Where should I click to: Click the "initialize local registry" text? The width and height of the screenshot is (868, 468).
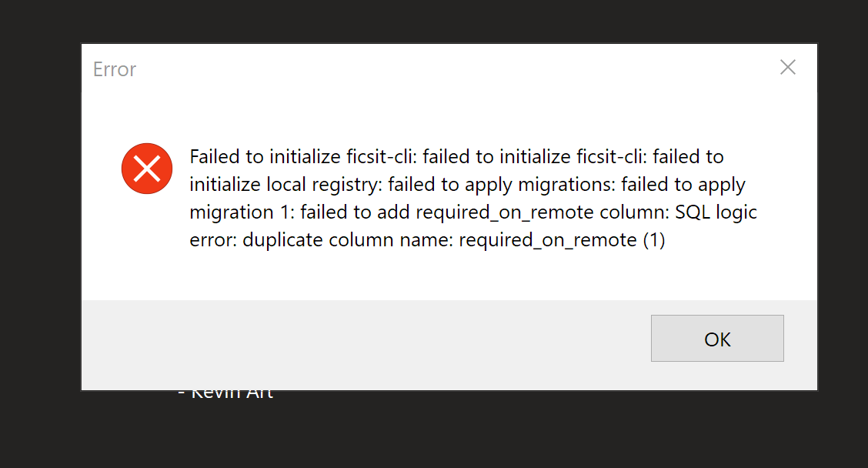coord(285,185)
